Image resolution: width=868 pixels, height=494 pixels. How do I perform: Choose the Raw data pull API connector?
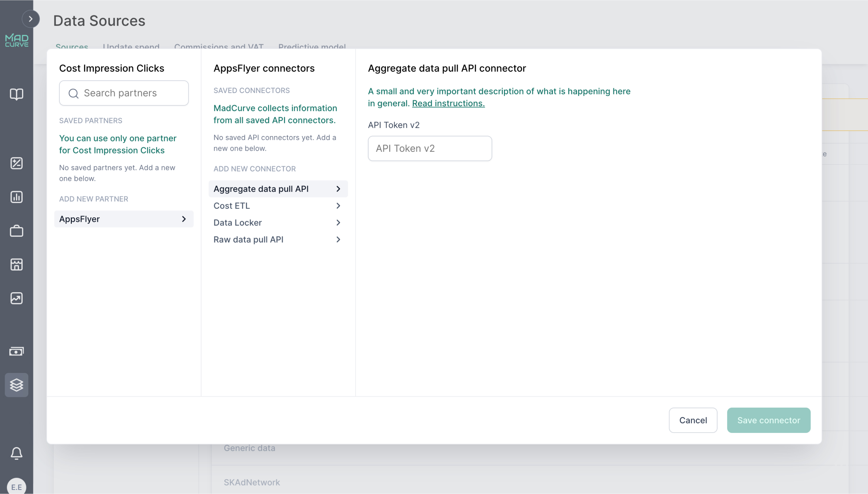(x=277, y=239)
